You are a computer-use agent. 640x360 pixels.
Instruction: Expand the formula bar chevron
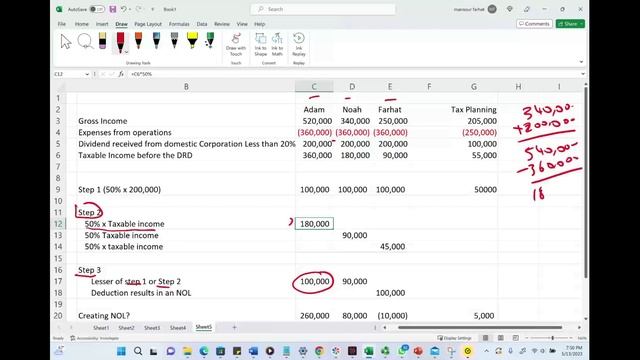(x=582, y=74)
